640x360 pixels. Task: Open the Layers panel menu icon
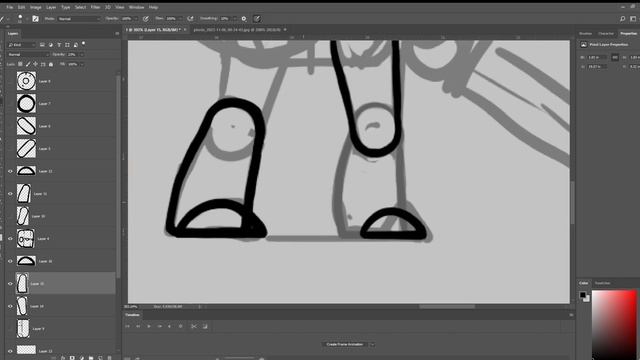[117, 33]
